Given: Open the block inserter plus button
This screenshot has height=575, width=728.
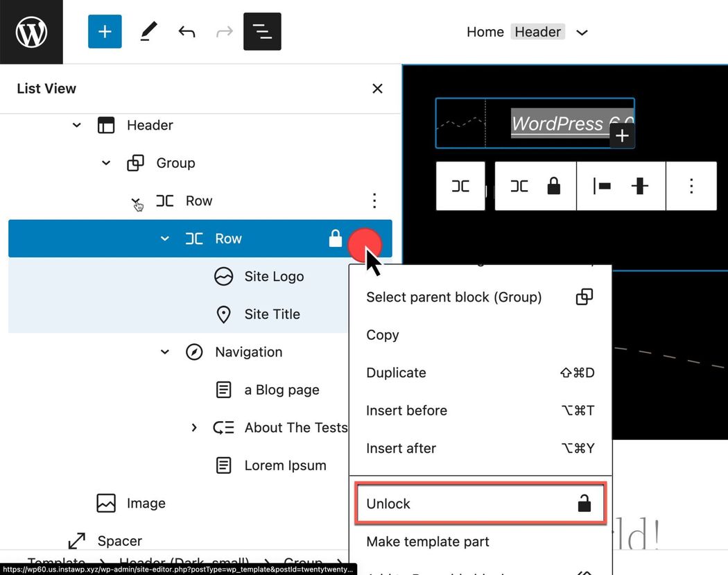Looking at the screenshot, I should [105, 32].
